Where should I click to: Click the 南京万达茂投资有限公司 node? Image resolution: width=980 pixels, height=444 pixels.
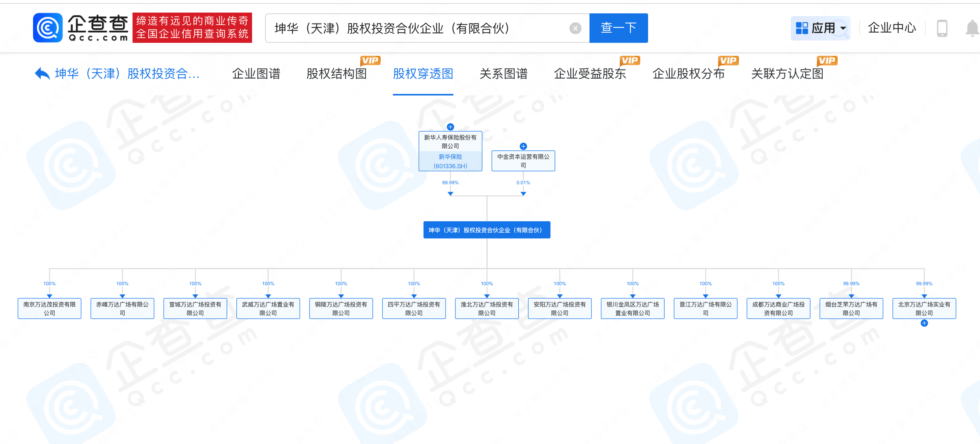point(50,308)
